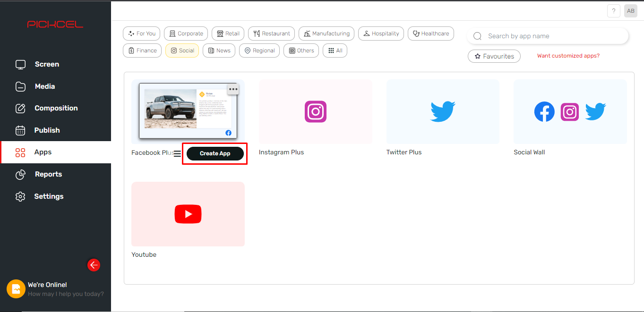Click the Composition edit icon
This screenshot has width=644, height=312.
20,108
